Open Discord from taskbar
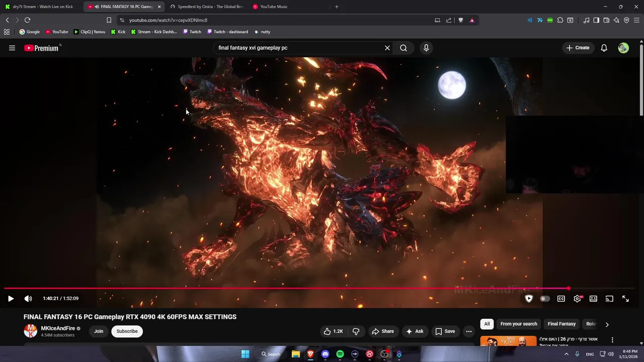Screen dimensions: 644x362 tap(325, 354)
